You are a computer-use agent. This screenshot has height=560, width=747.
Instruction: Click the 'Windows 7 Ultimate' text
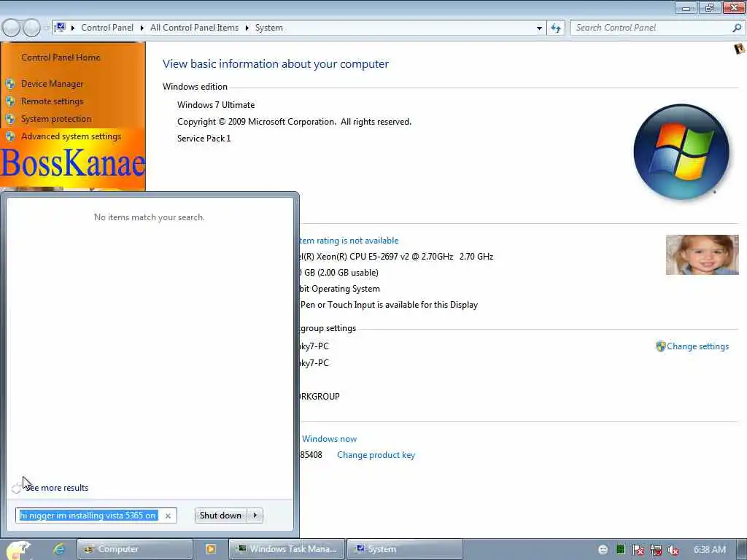[x=216, y=105]
